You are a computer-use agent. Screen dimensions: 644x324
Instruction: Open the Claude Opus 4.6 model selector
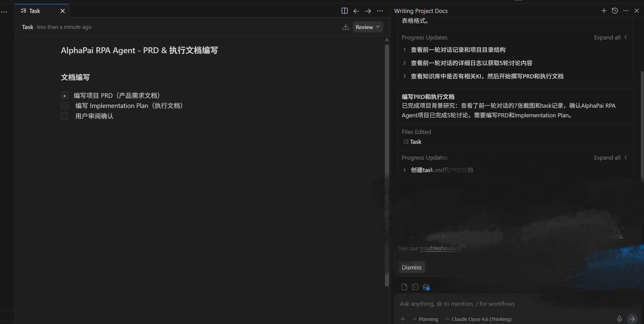coord(478,319)
